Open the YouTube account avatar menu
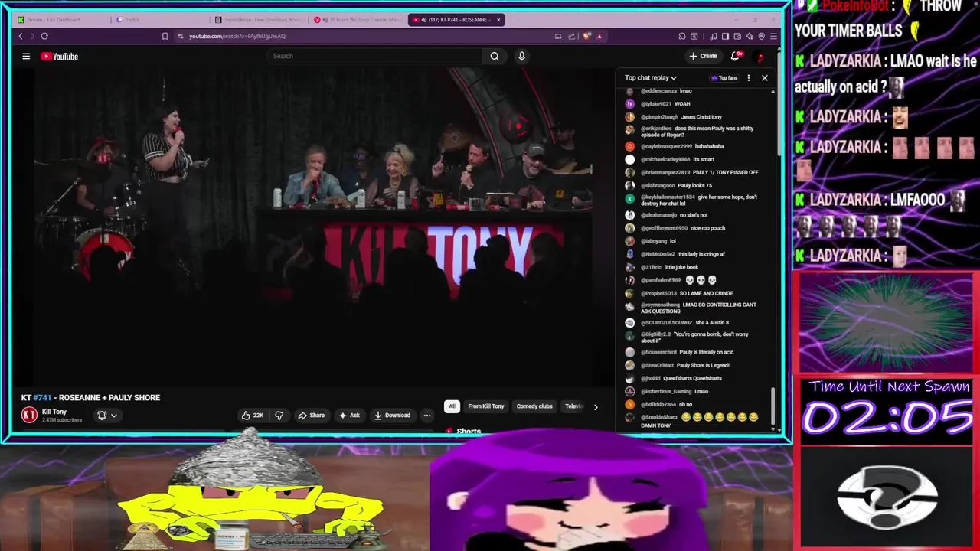 point(760,56)
